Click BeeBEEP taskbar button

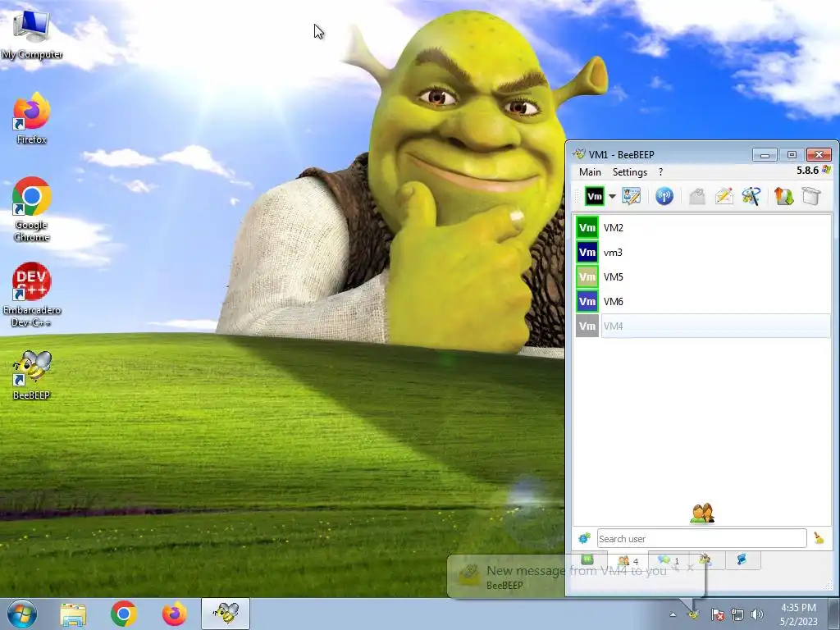[x=226, y=614]
